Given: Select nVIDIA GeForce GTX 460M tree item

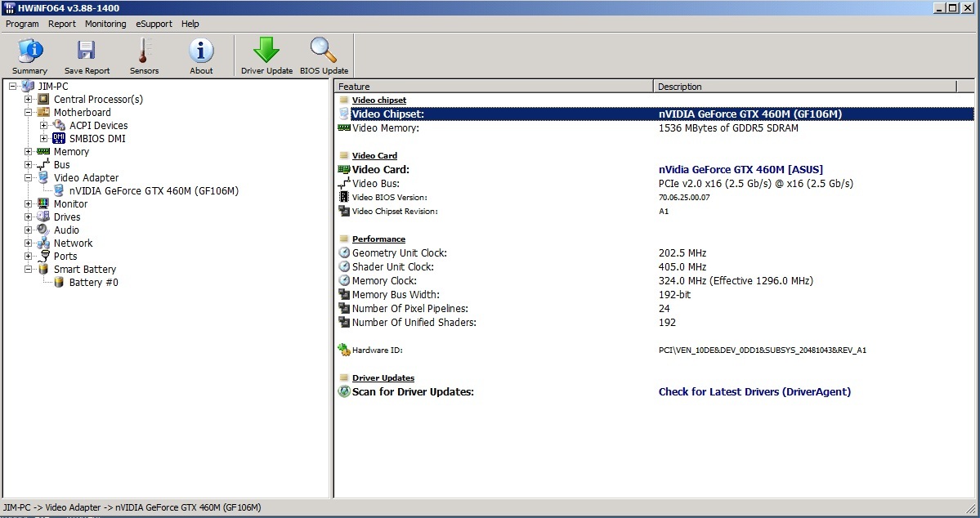Looking at the screenshot, I should pyautogui.click(x=154, y=191).
